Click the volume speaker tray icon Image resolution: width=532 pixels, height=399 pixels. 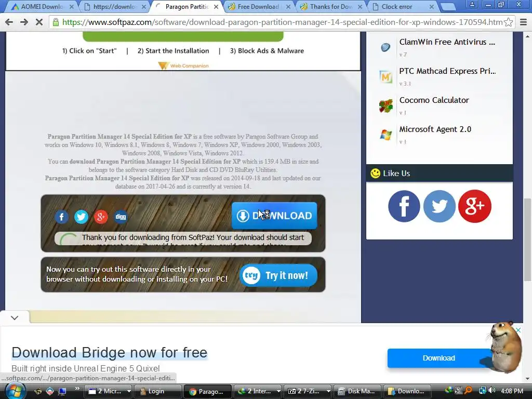[x=491, y=391]
